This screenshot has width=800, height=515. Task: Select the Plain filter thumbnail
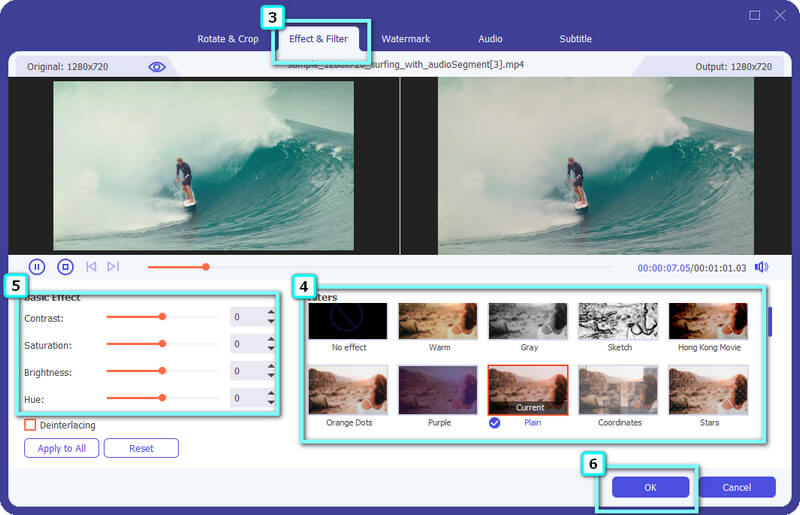[528, 390]
